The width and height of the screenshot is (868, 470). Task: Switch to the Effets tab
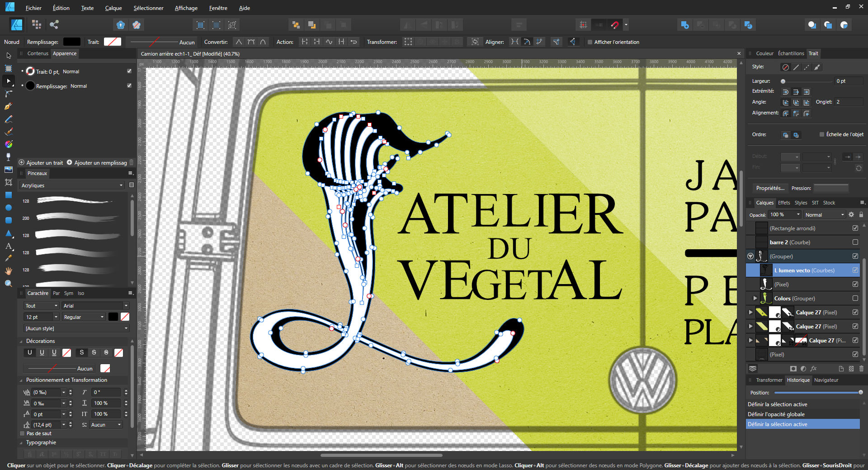coord(784,203)
